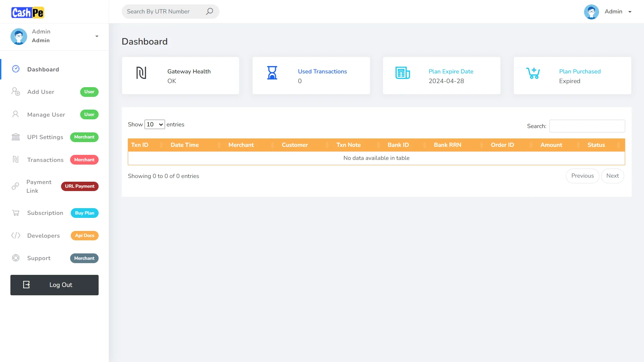Click the Previous pagination button

pyautogui.click(x=582, y=176)
